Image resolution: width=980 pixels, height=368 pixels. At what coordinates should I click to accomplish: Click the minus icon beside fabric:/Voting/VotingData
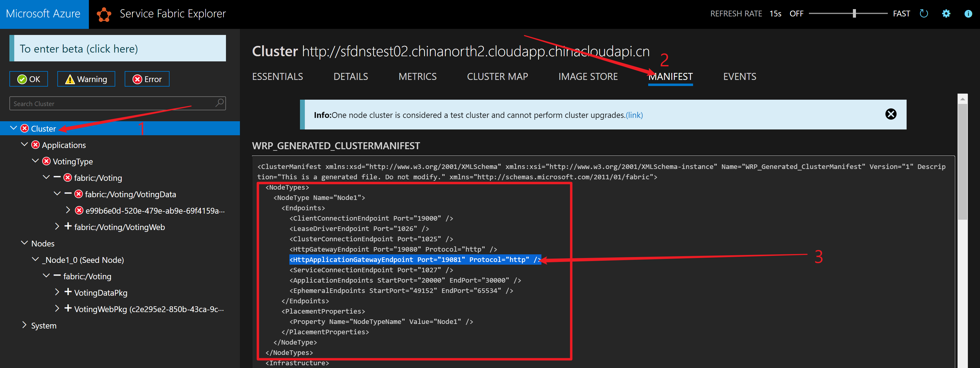(68, 194)
